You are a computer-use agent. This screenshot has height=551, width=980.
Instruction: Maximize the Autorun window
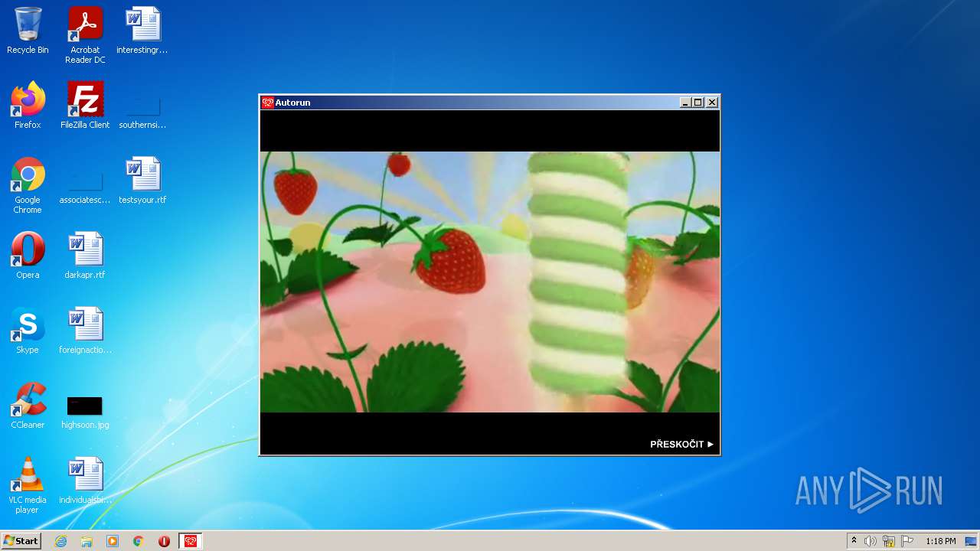[x=698, y=103]
